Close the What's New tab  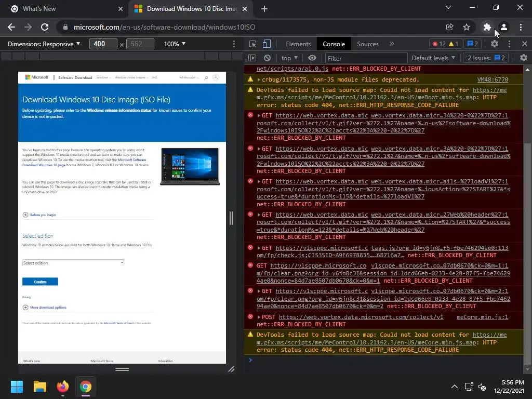pyautogui.click(x=121, y=9)
